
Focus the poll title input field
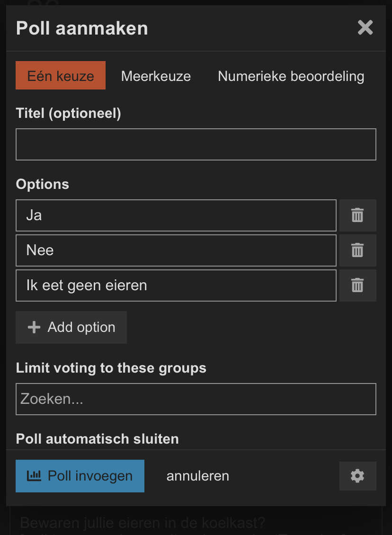tap(196, 144)
